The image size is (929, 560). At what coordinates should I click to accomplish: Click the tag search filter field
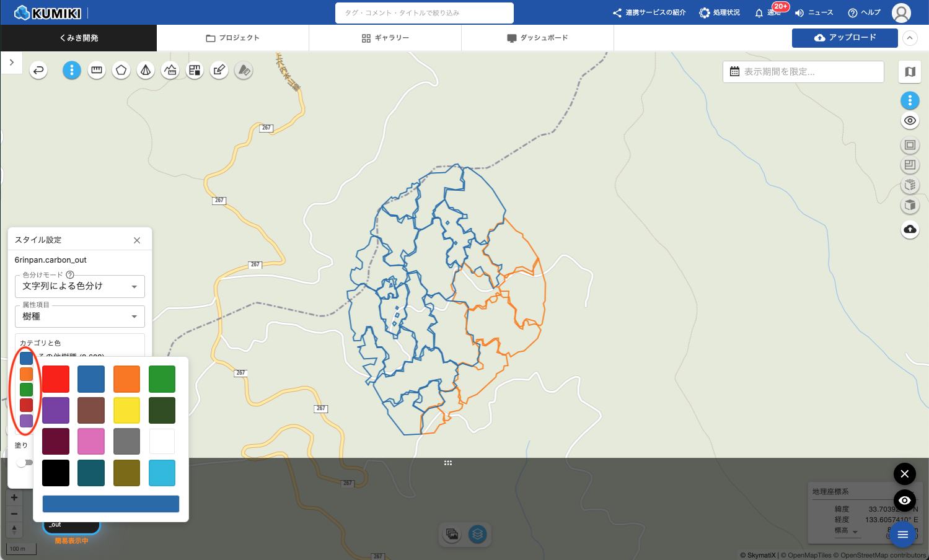click(424, 13)
